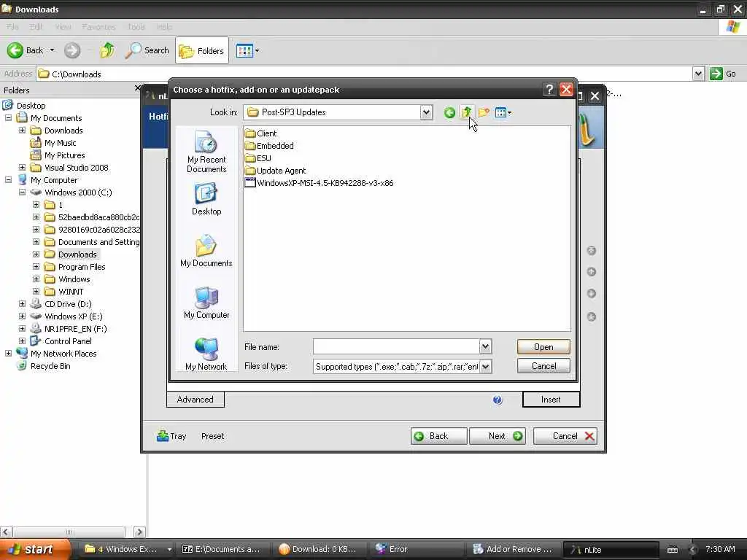This screenshot has height=560, width=747.
Task: Click Explorer address field C:\Downloads
Action: [365, 74]
